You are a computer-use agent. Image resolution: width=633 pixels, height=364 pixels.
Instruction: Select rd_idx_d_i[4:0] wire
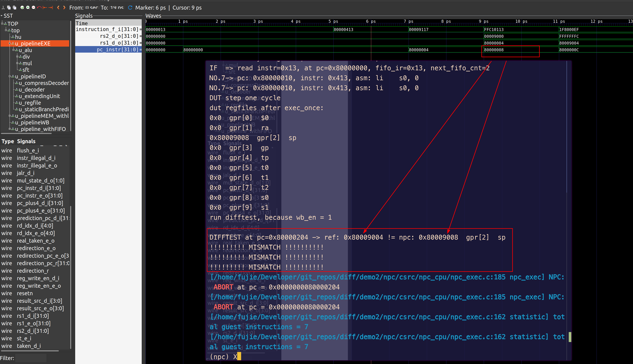(35, 226)
